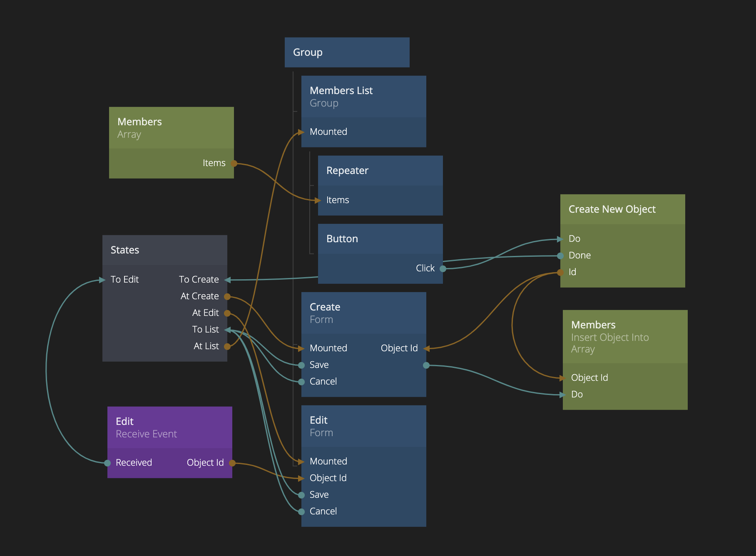Click the Received port dot on Edit Receive Event
Viewport: 756px width, 556px height.
(x=107, y=463)
